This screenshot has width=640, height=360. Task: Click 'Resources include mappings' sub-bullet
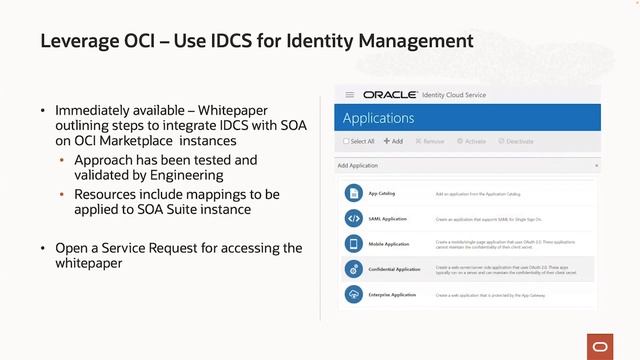pyautogui.click(x=177, y=202)
